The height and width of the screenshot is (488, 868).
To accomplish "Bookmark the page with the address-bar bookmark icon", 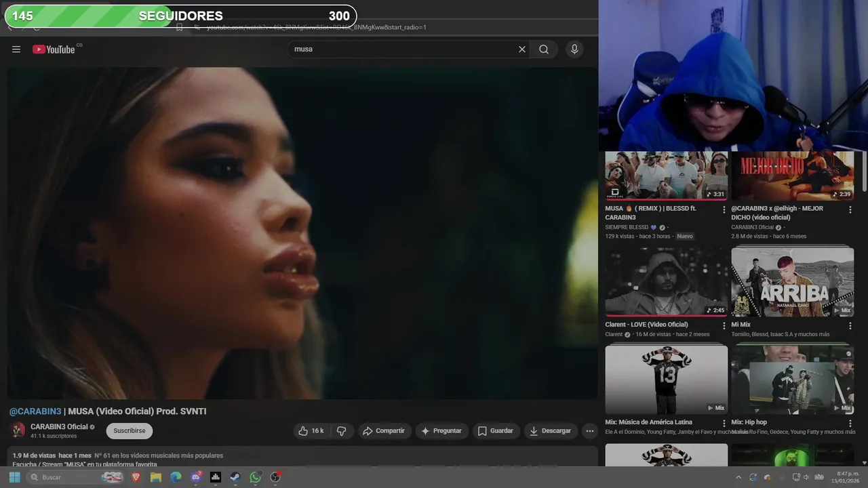I will point(180,27).
